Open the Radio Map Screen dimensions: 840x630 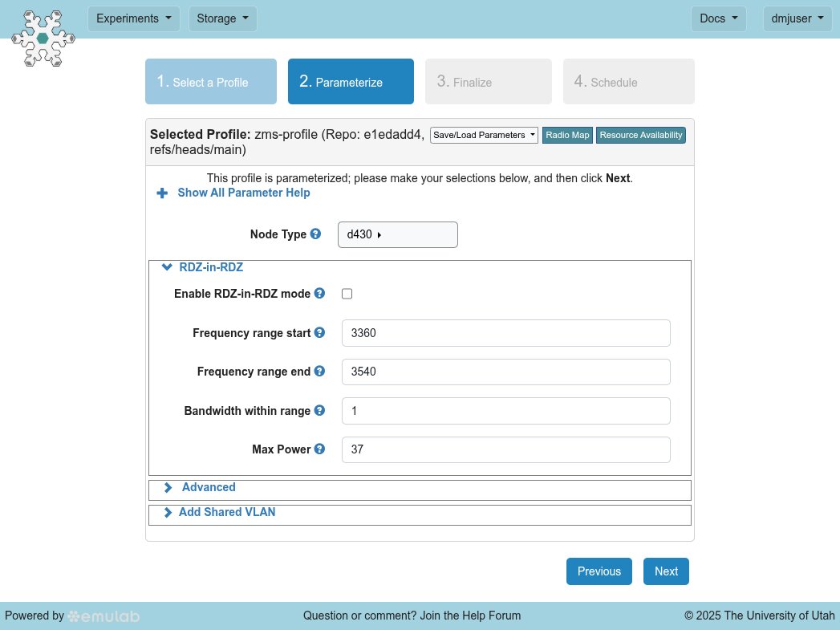[567, 135]
